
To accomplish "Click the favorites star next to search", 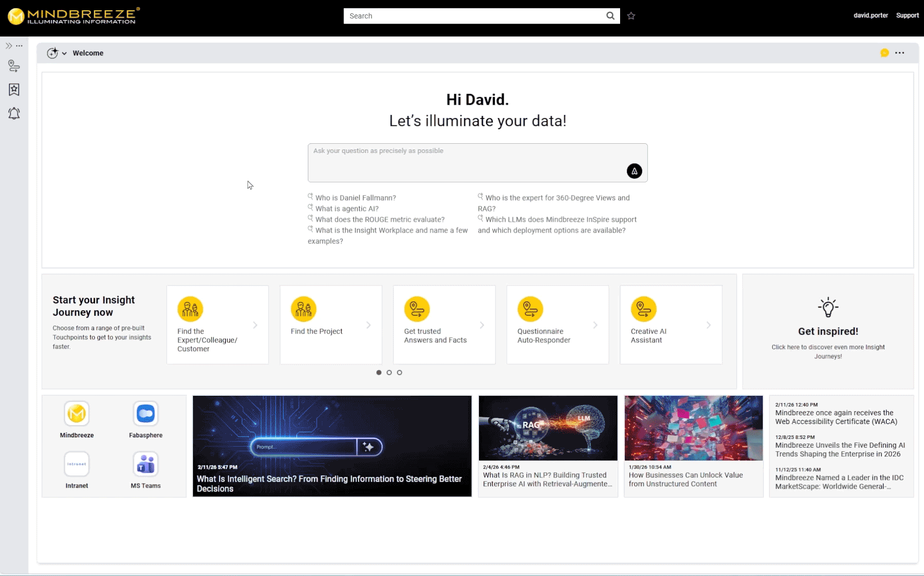I will [631, 16].
